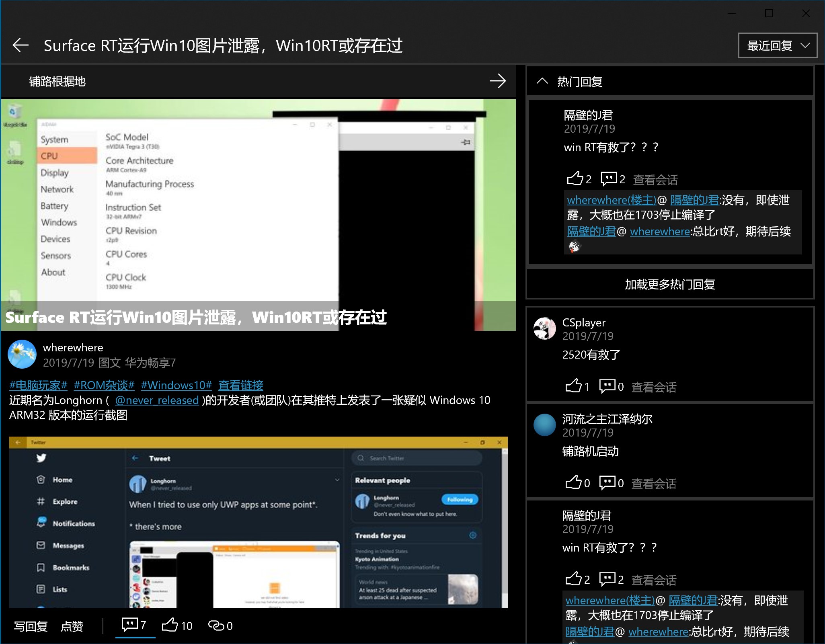Viewport: 825px width, 644px height.
Task: Click the 查看链接 link in post
Action: (x=240, y=385)
